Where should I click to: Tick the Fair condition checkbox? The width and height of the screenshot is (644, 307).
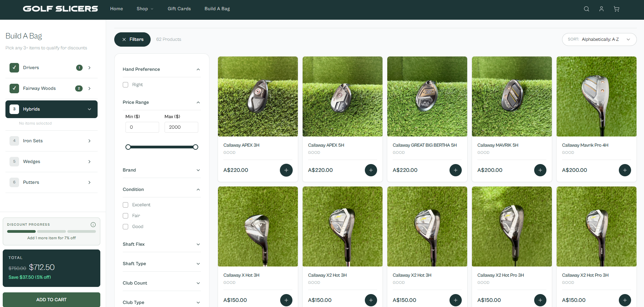click(125, 216)
